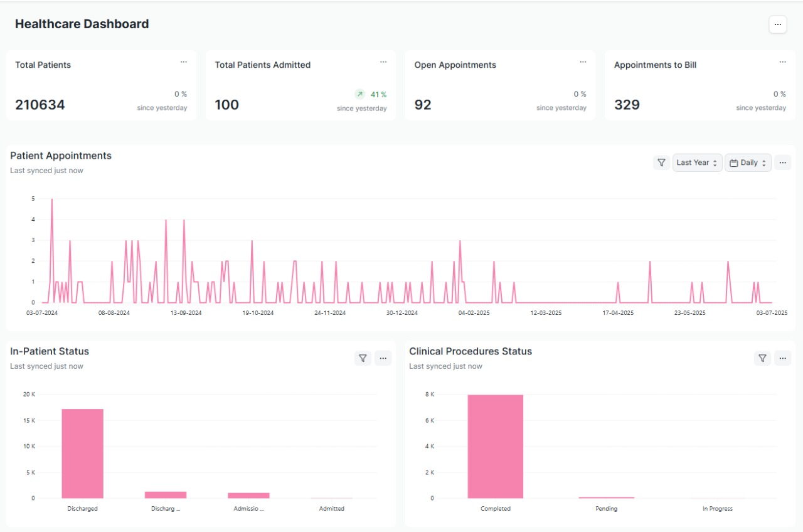Click the Open Appointments count 92

point(423,105)
